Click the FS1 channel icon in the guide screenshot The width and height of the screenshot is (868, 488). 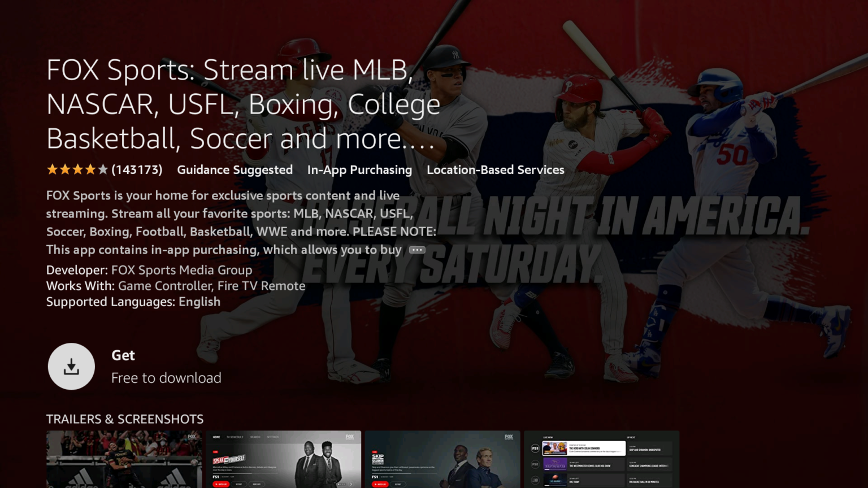click(x=535, y=448)
